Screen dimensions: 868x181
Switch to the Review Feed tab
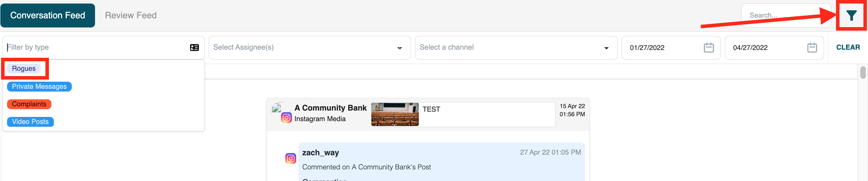click(131, 15)
